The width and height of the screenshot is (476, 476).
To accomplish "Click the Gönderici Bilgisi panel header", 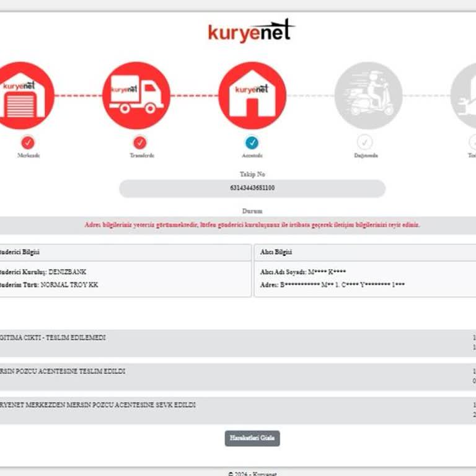I will 125,252.
